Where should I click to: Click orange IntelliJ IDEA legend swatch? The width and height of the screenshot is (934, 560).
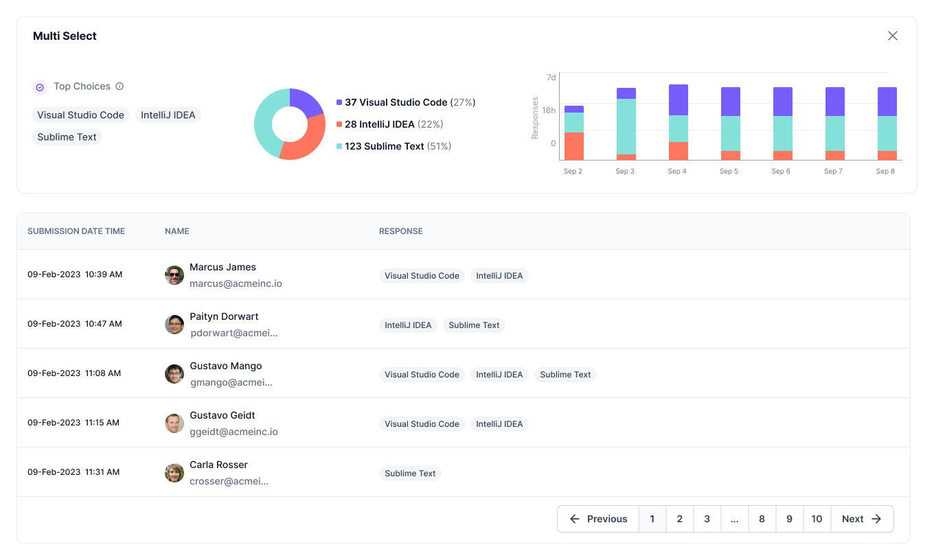click(x=339, y=124)
